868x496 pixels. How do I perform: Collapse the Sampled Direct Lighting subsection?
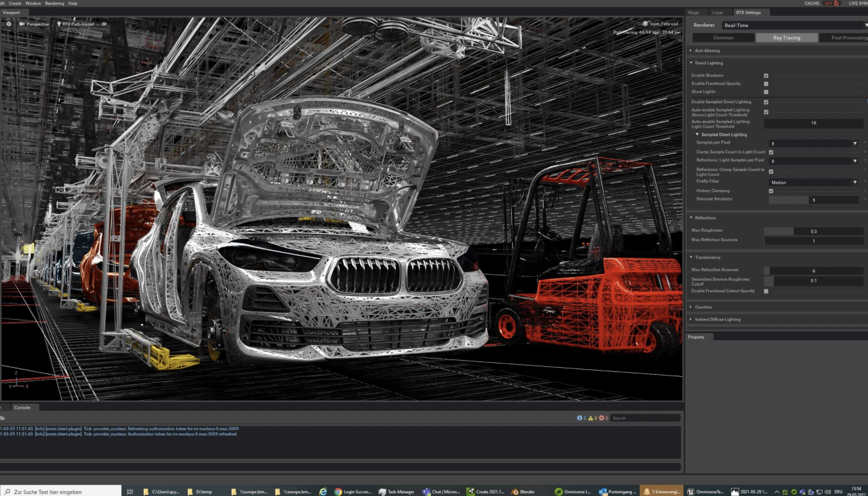[698, 134]
